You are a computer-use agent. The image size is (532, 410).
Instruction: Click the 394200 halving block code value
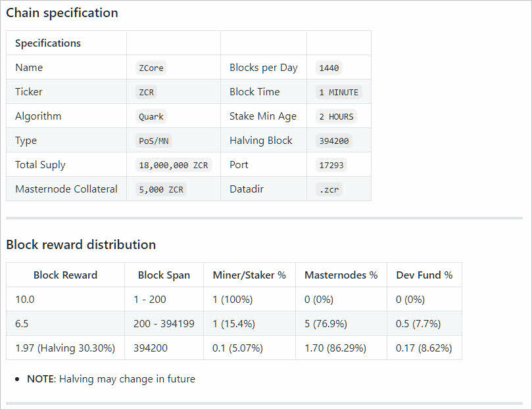point(334,141)
